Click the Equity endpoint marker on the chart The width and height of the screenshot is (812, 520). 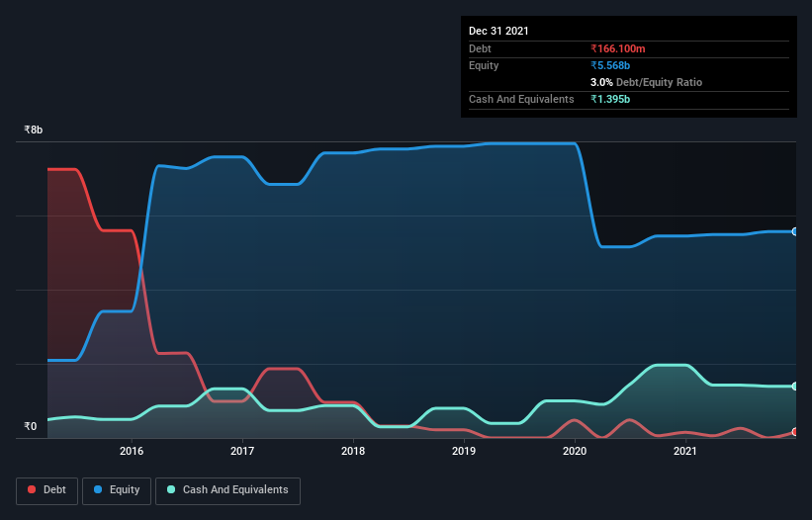pyautogui.click(x=795, y=231)
